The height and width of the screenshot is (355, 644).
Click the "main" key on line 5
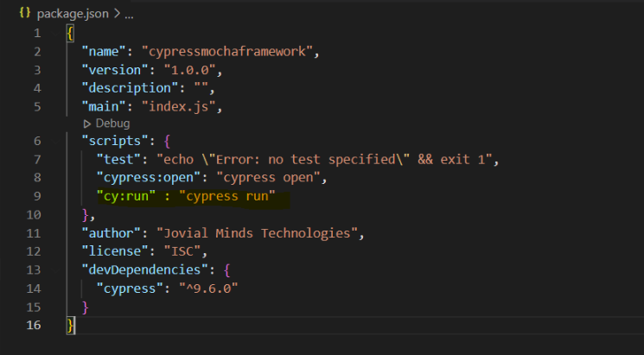point(105,106)
